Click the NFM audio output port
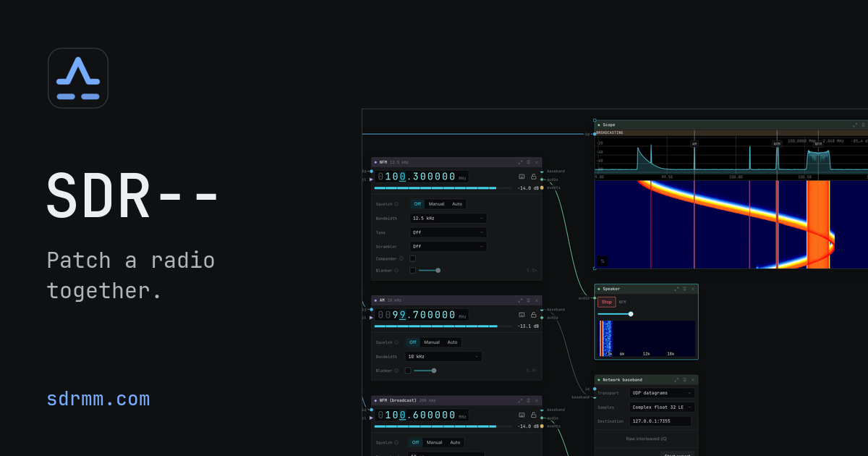Viewport: 868px width, 456px height. click(542, 180)
